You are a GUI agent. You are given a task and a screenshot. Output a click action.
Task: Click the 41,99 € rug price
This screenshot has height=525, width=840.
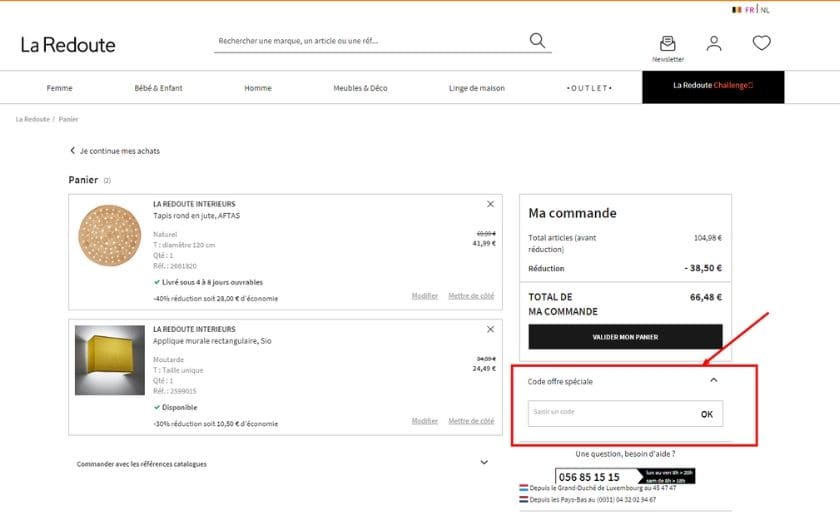(484, 243)
